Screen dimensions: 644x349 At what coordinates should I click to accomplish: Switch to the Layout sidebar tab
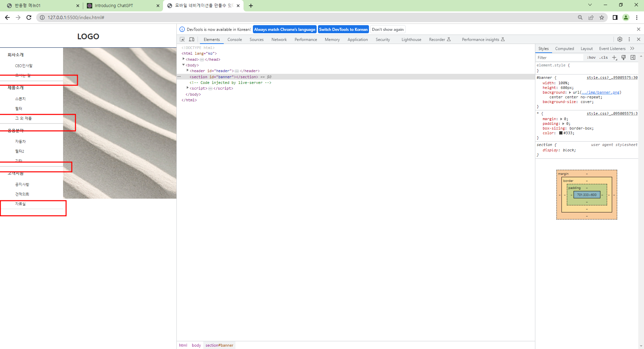click(x=587, y=48)
